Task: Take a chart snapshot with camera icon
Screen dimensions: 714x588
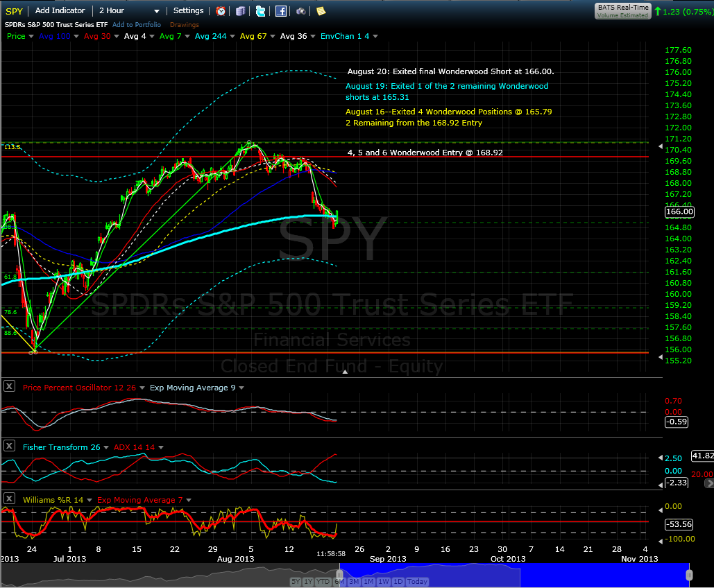Action: click(x=301, y=11)
